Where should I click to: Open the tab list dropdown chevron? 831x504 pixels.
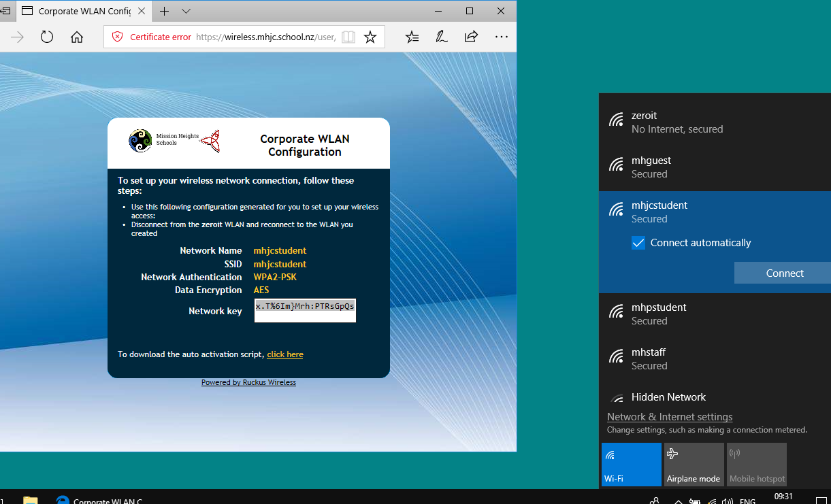186,12
